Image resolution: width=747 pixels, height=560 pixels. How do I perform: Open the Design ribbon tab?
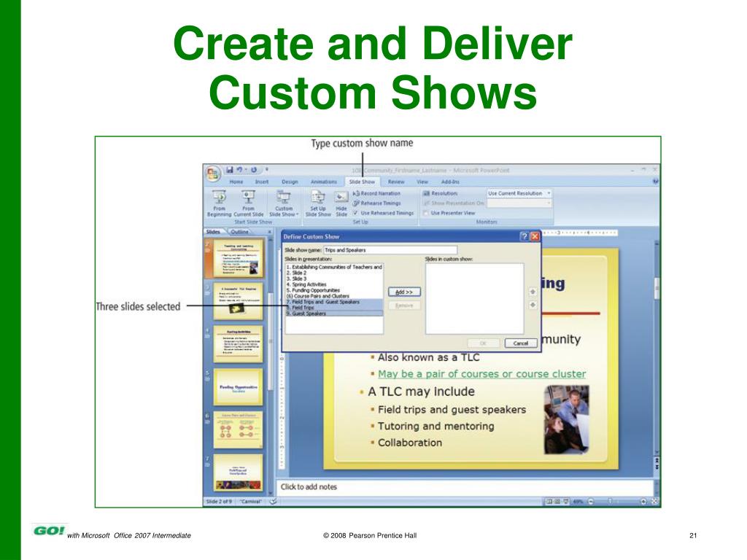click(290, 182)
